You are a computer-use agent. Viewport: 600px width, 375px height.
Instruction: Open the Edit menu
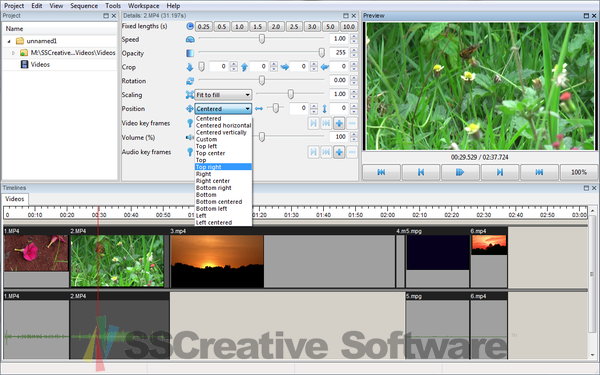pos(37,6)
